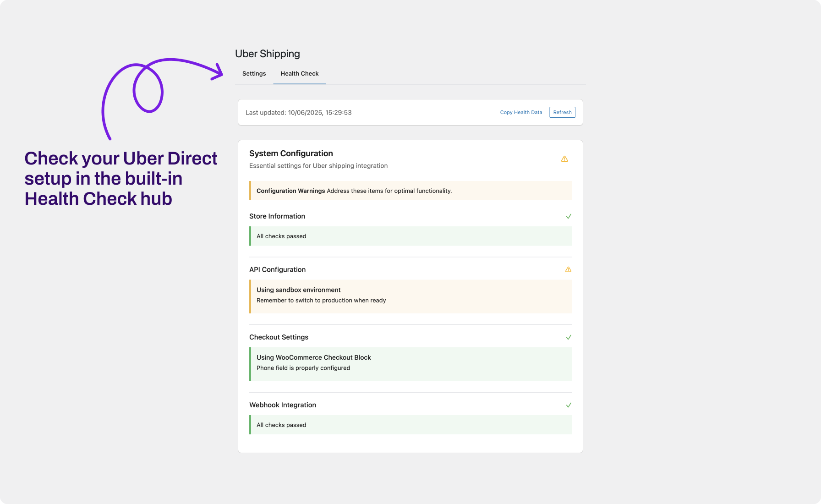The image size is (821, 504).
Task: Click the Refresh button
Action: [x=562, y=112]
